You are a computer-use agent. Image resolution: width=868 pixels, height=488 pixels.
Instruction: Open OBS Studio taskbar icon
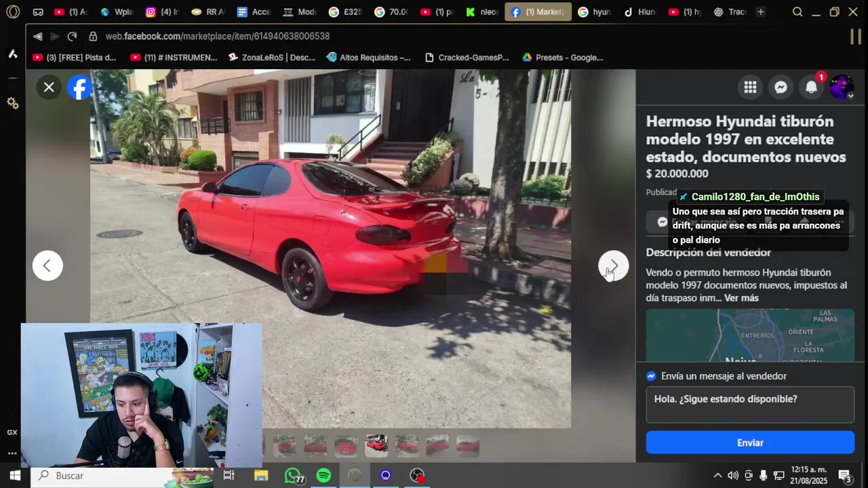[417, 476]
